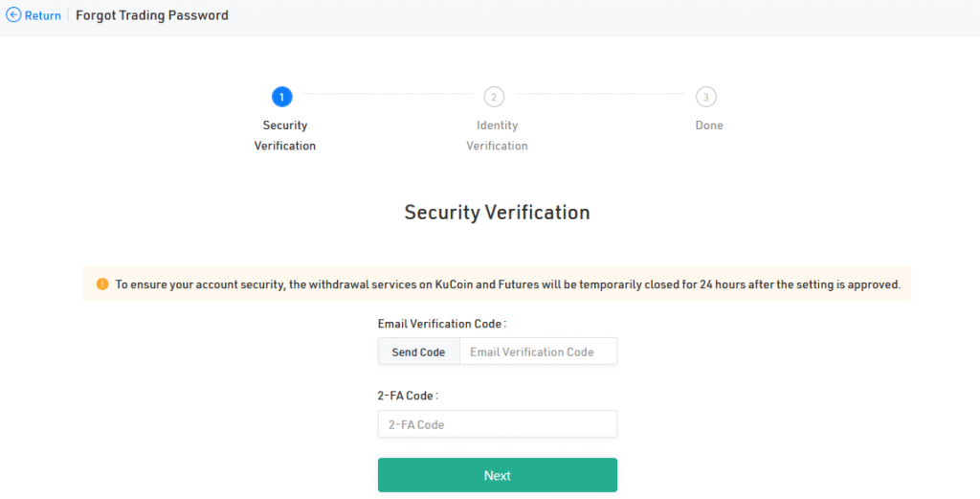Click the Return link text
Viewport: 980px width, 499px height.
click(42, 15)
